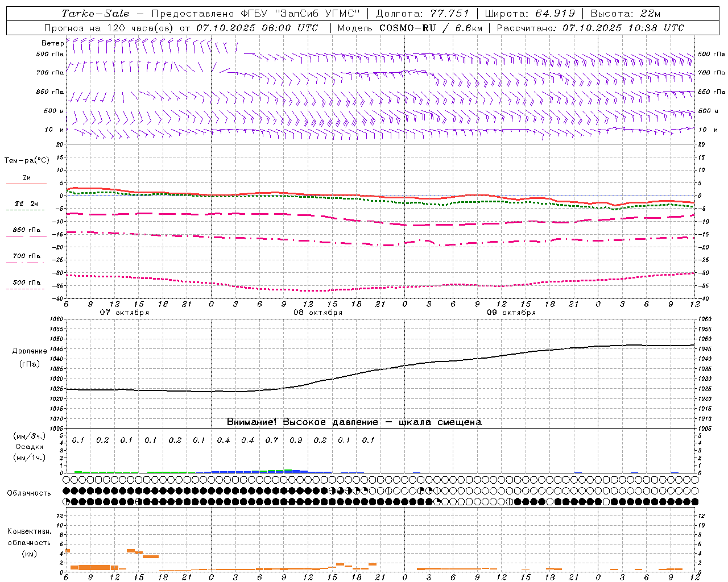Select the Модель COSMO-RU / 6.6км text

(409, 28)
